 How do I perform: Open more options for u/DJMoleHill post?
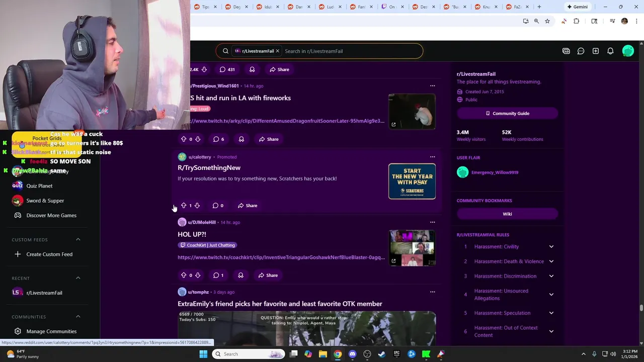tap(432, 222)
